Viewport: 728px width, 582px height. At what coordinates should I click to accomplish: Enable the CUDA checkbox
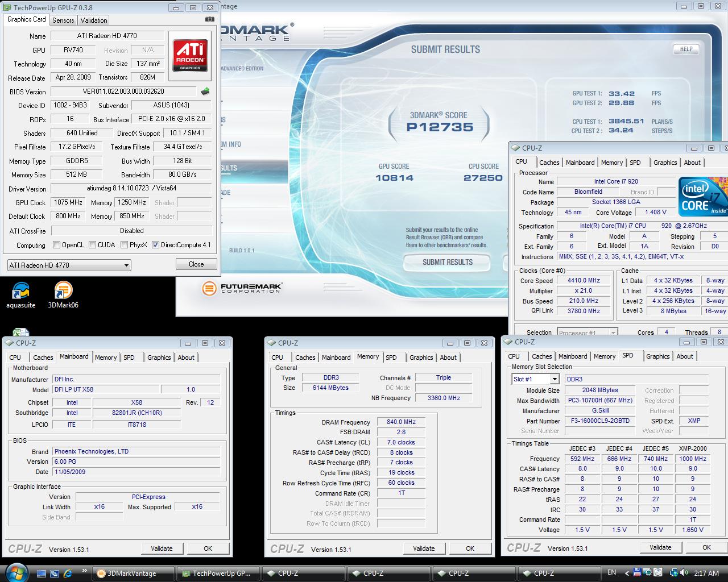coord(92,245)
